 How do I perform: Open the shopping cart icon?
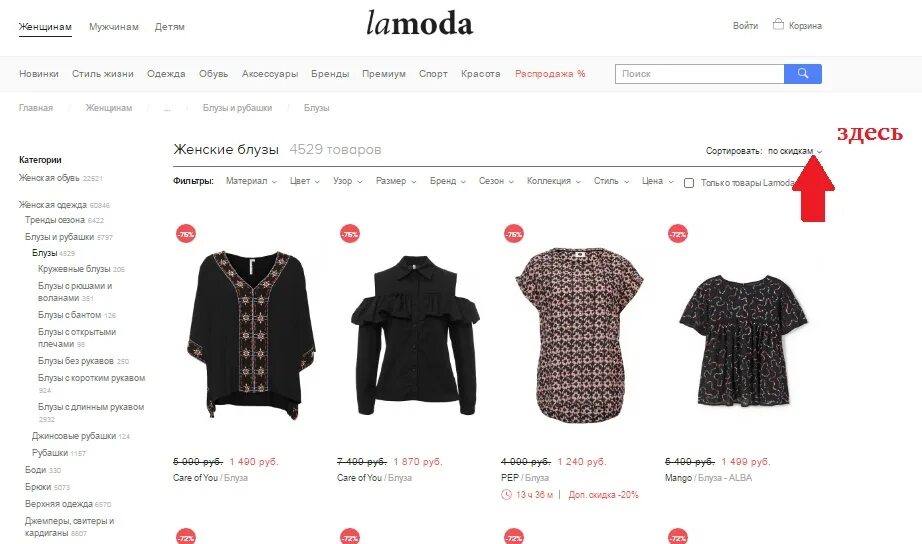[x=778, y=25]
